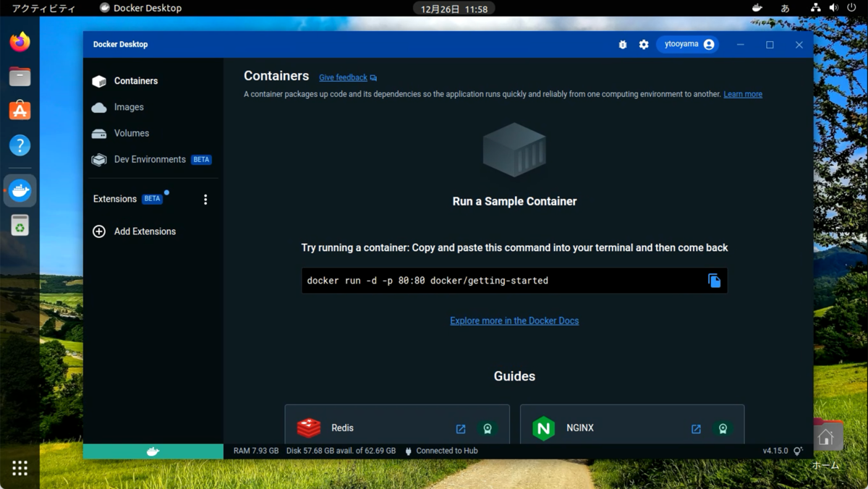Image resolution: width=868 pixels, height=489 pixels.
Task: Click the Guides heading
Action: coord(514,376)
